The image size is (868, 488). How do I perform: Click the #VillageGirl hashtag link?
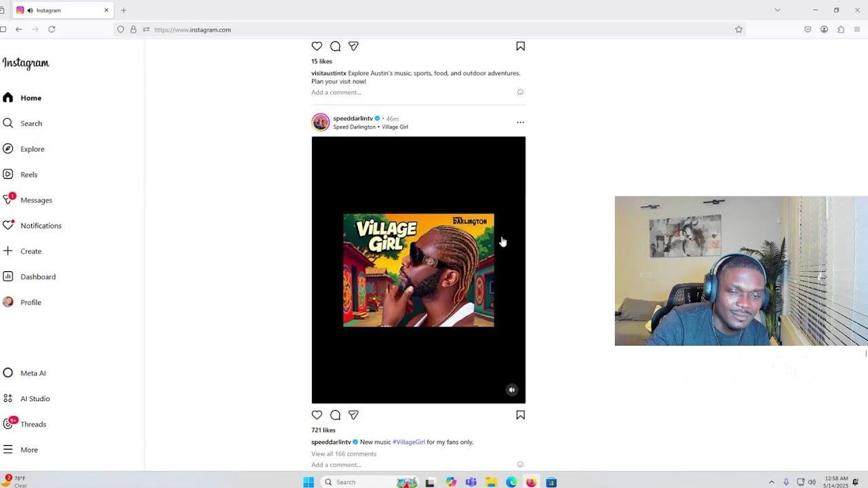coord(408,442)
